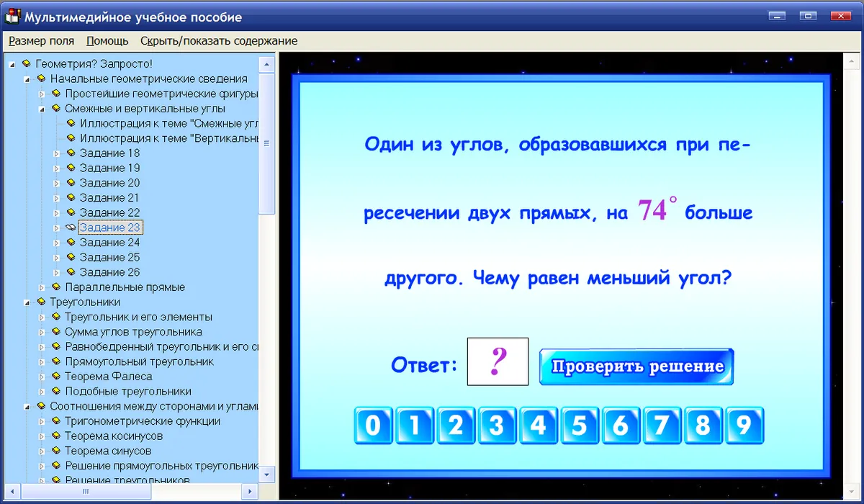
Task: Collapse Начальные геометрические сведения section
Action: pos(27,79)
